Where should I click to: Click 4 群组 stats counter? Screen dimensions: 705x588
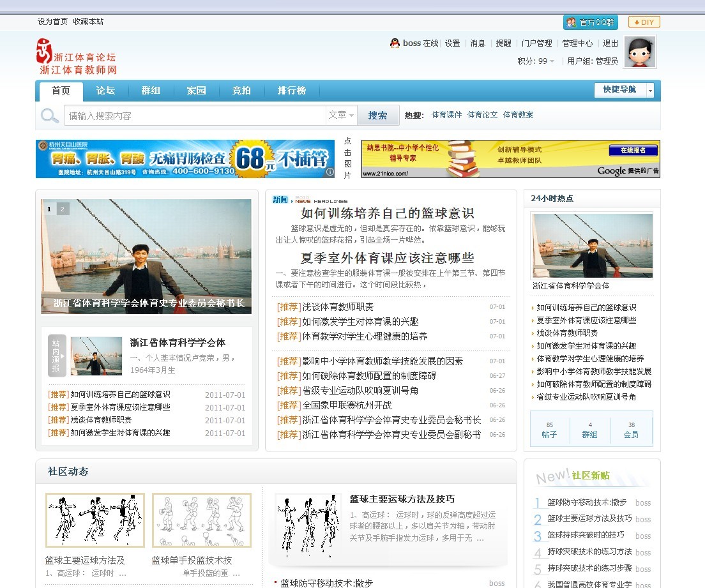click(590, 430)
